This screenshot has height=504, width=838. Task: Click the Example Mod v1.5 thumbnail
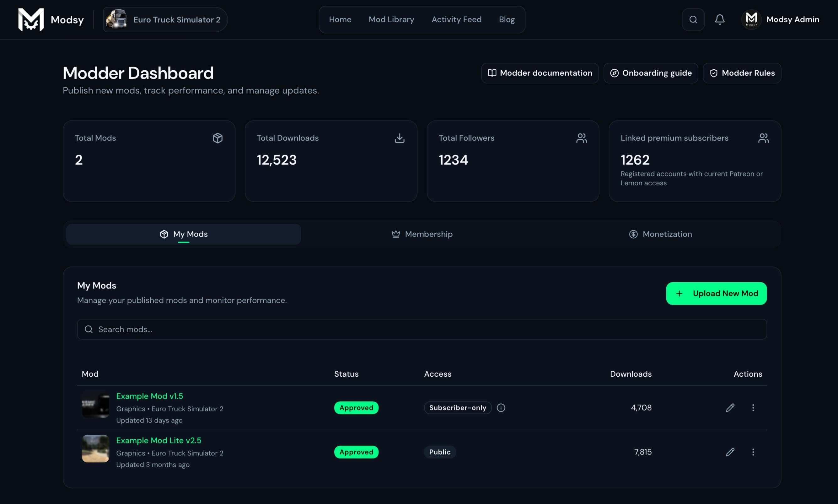click(x=95, y=405)
